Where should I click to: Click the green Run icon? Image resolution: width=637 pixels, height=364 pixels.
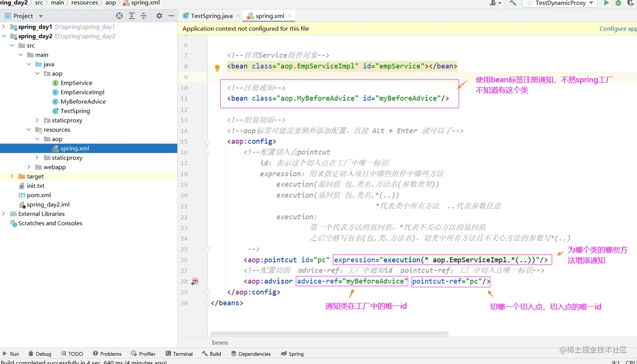tap(606, 3)
